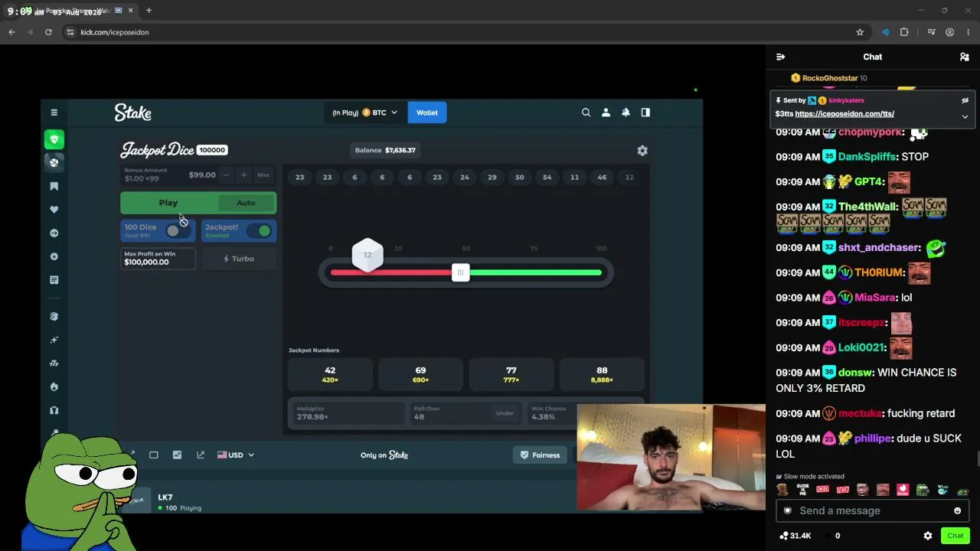Screen dimensions: 980x551
Task: Click the Stake logo
Action: (x=133, y=112)
